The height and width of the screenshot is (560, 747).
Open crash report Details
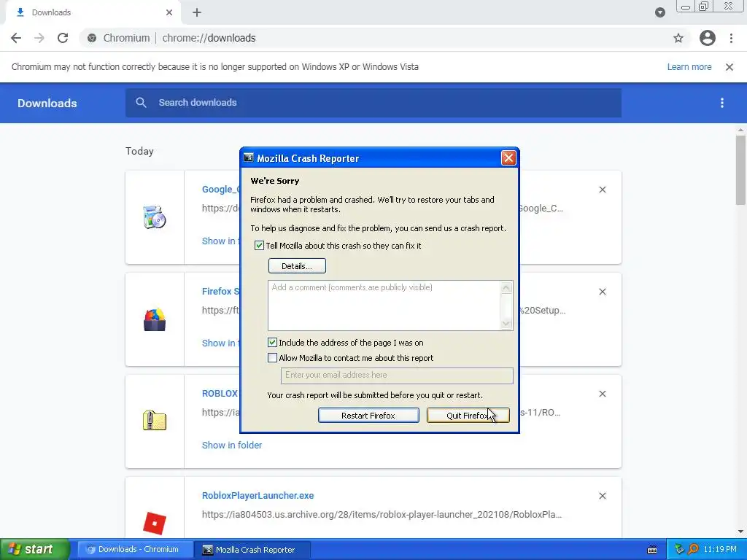[297, 266]
